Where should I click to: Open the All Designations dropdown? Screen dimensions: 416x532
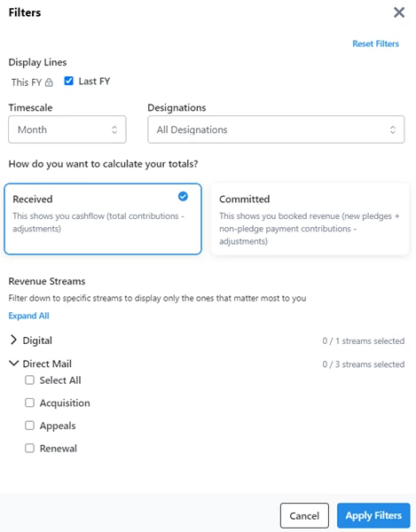pos(276,129)
